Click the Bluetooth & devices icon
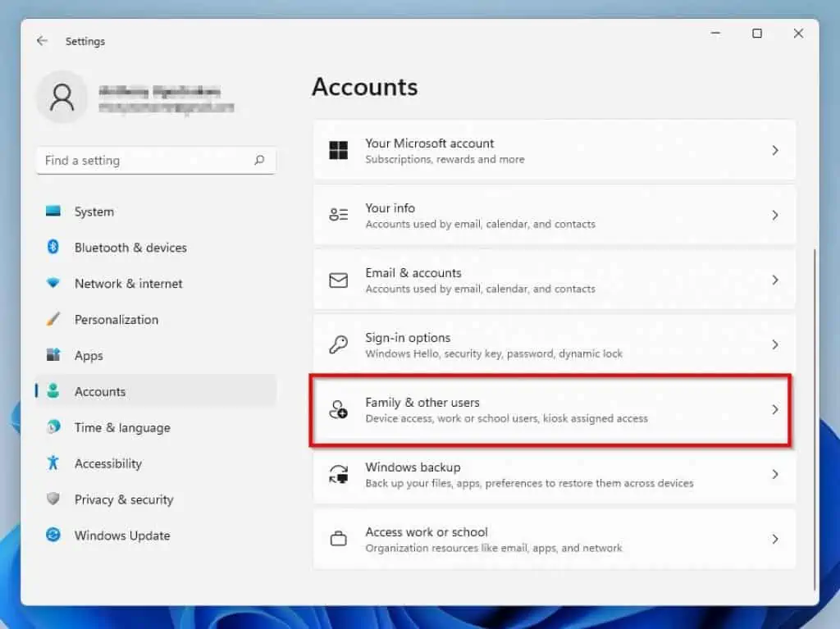Screen dimensions: 840x629 pos(53,248)
